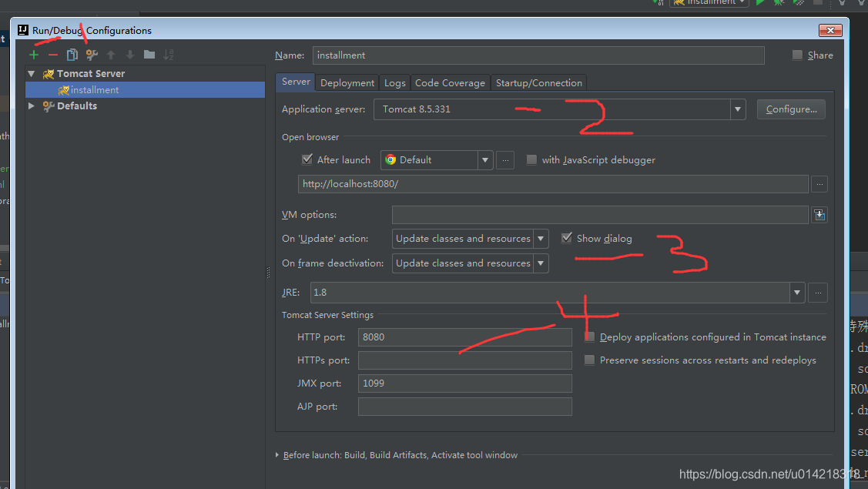
Task: Toggle the After launch checkbox
Action: [x=307, y=159]
